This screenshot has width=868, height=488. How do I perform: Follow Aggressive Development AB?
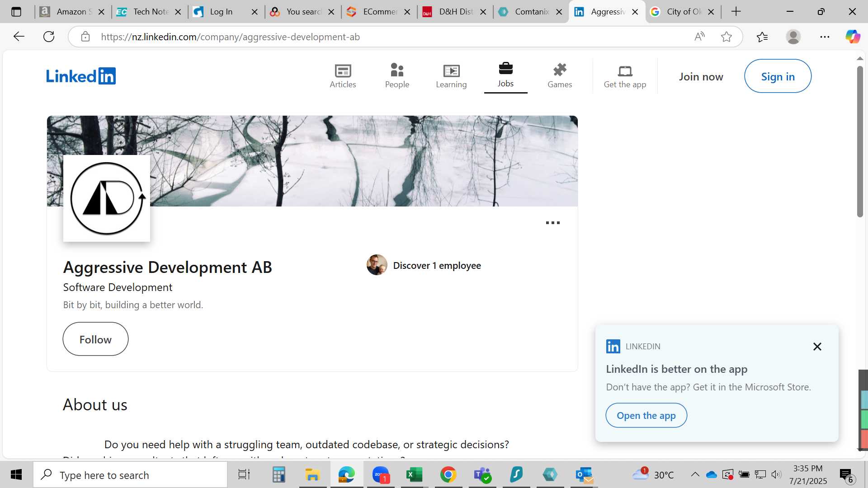(x=95, y=339)
